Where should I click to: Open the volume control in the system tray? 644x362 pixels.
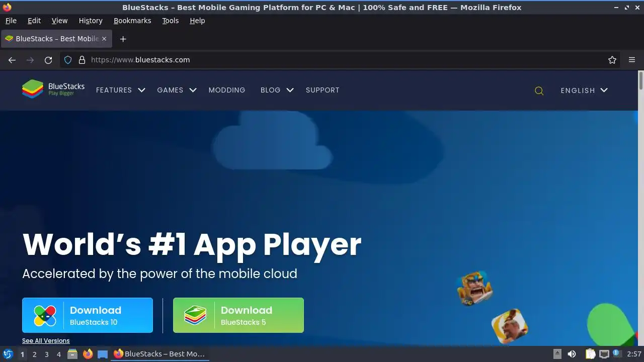pyautogui.click(x=572, y=354)
